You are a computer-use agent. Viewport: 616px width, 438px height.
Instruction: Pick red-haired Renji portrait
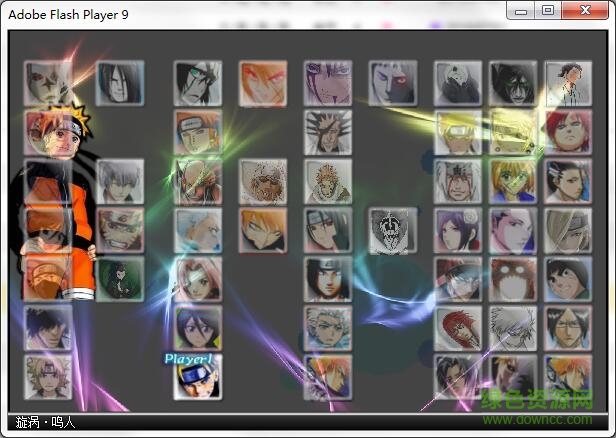[459, 329]
